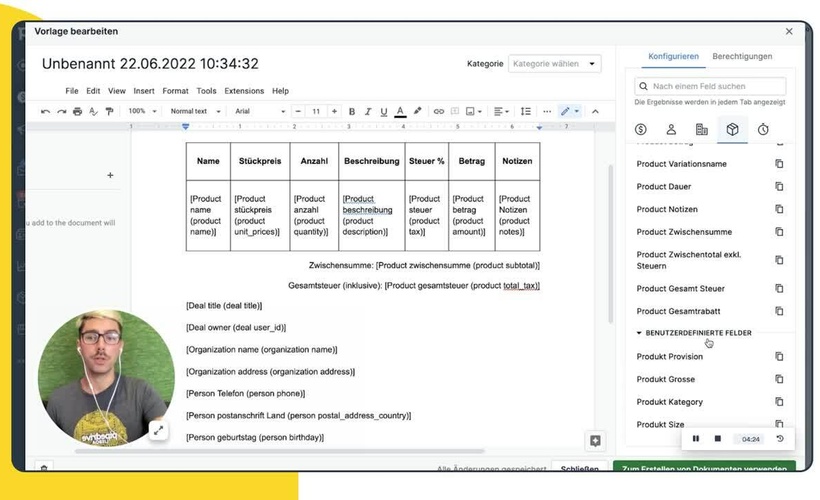820x500 pixels.
Task: Open the Extensions menu
Action: 244,91
